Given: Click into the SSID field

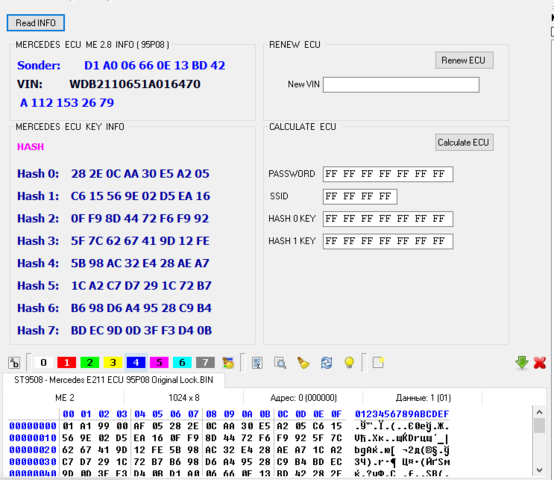Looking at the screenshot, I should [x=360, y=197].
